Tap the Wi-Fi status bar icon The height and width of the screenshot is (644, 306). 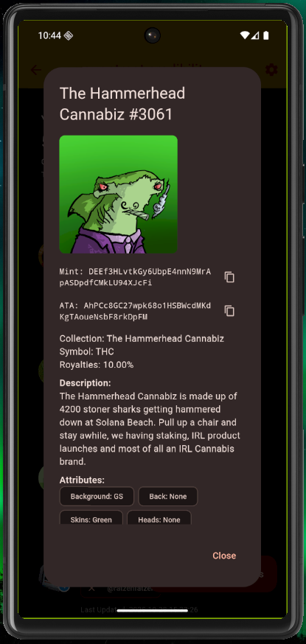click(x=244, y=35)
